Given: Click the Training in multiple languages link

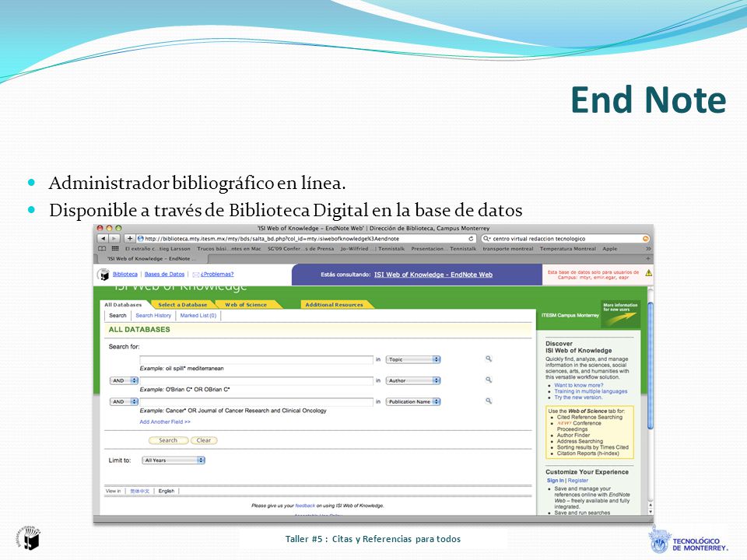Looking at the screenshot, I should tap(591, 391).
